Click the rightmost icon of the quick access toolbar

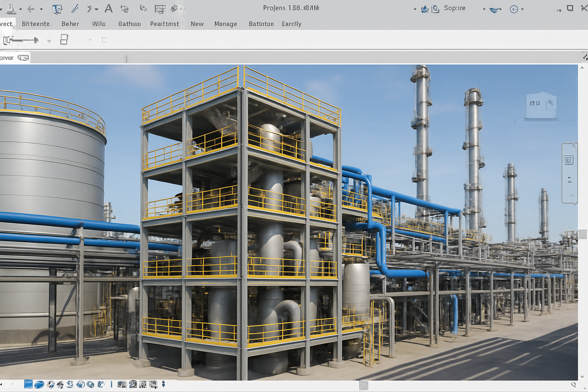point(175,8)
